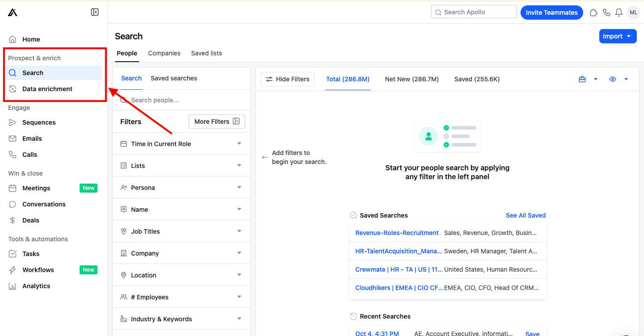Open Sequences in the sidebar
Viewport: 644px width, 336px height.
coord(54,122)
